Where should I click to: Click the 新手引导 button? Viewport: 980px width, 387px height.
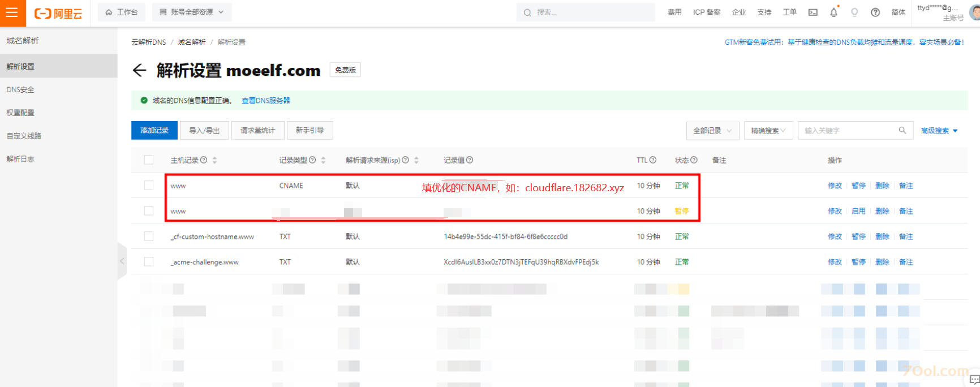click(x=310, y=130)
